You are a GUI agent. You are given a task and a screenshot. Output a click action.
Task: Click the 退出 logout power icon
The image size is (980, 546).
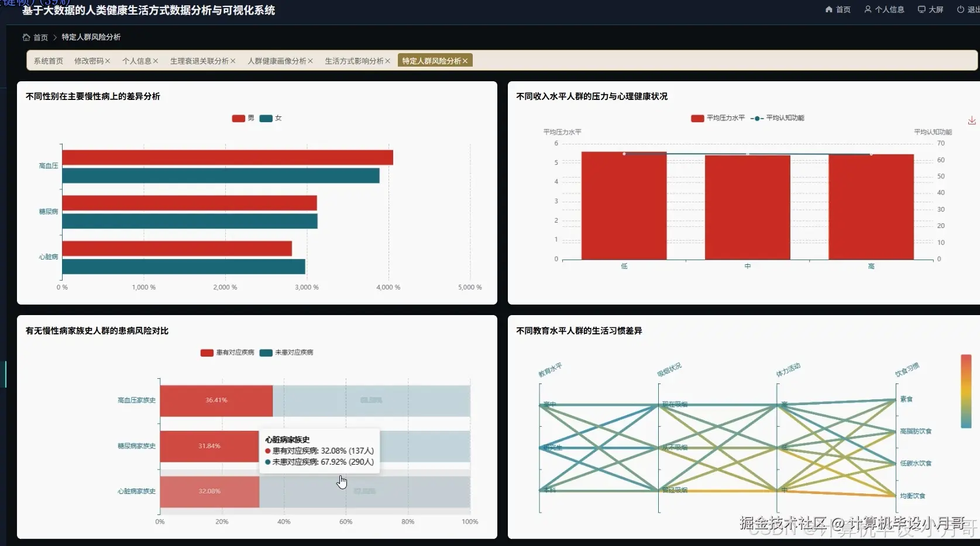(961, 9)
